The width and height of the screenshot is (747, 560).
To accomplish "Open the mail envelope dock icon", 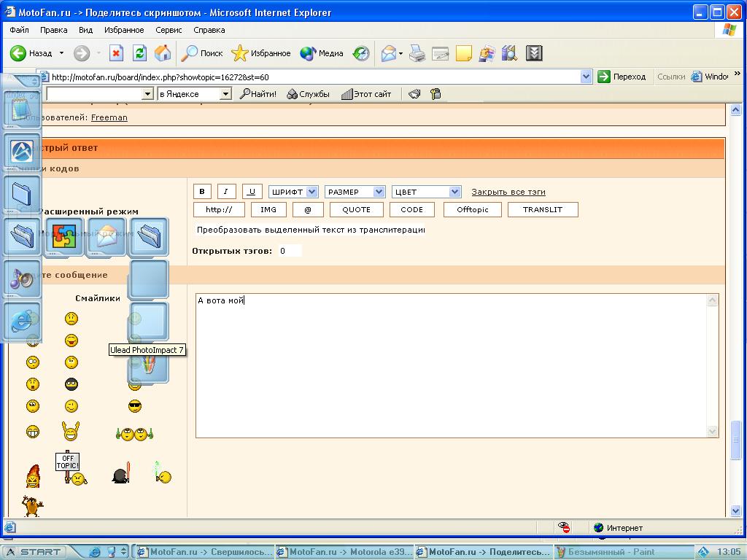I will click(107, 236).
